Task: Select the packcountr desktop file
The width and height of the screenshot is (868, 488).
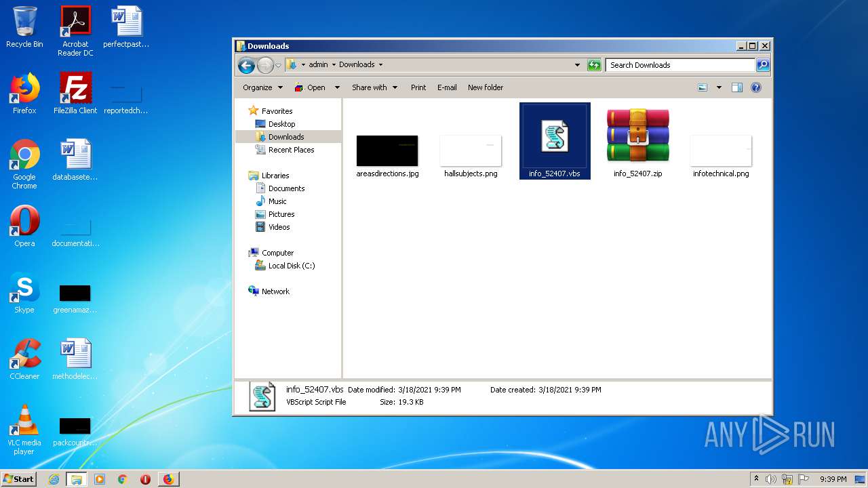Action: [75, 431]
